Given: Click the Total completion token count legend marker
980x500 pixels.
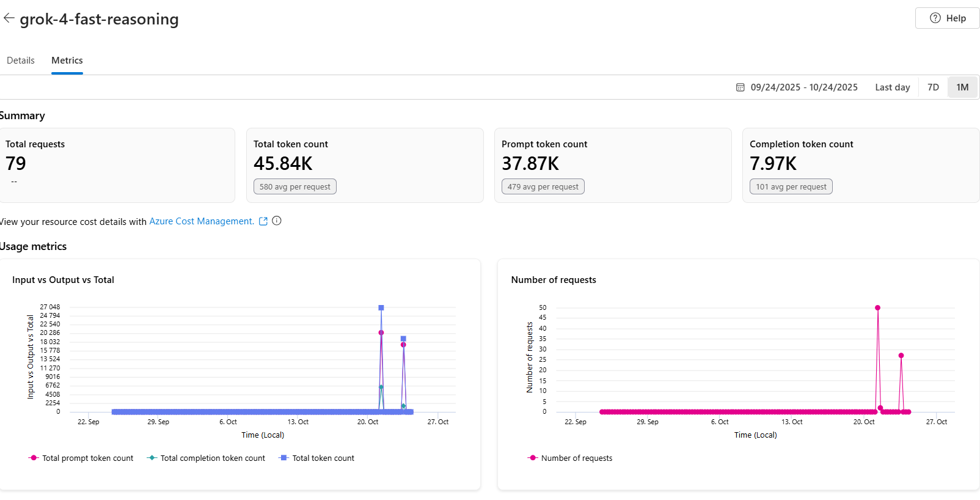Looking at the screenshot, I should pos(152,458).
